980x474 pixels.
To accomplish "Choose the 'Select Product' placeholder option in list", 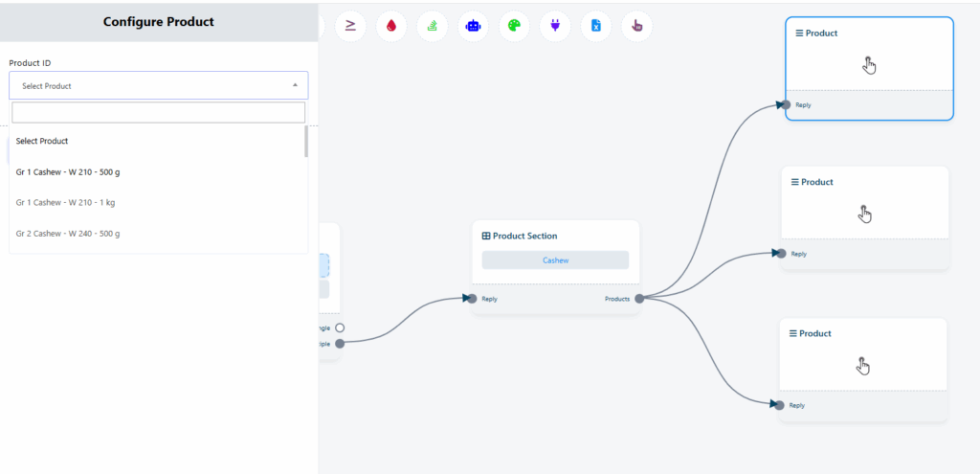I will point(42,141).
